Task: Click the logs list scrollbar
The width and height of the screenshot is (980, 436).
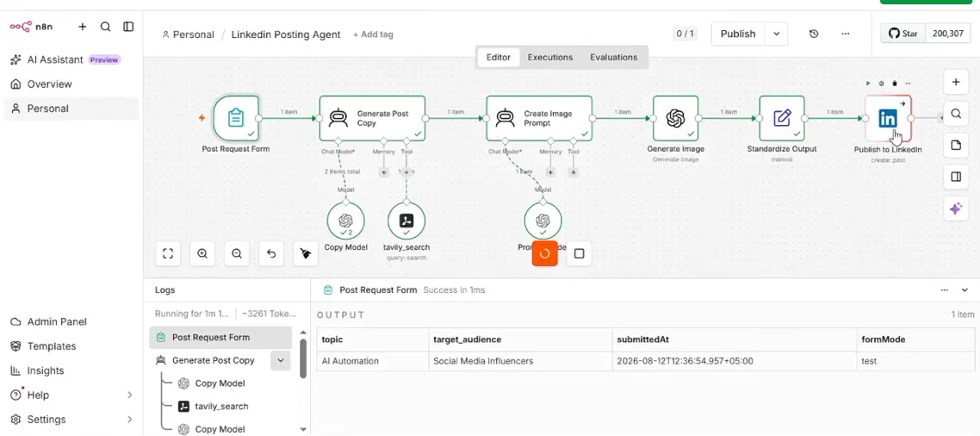Action: point(303,358)
